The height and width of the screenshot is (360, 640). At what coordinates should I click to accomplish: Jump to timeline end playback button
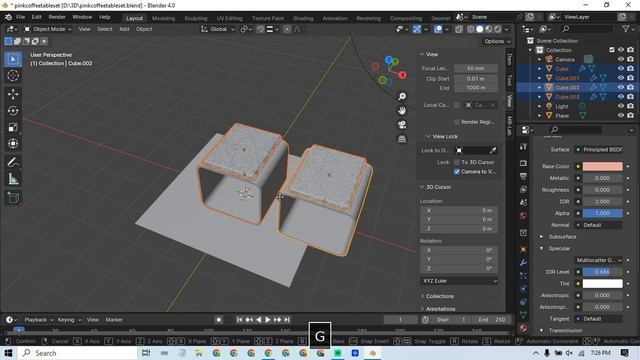click(x=287, y=320)
